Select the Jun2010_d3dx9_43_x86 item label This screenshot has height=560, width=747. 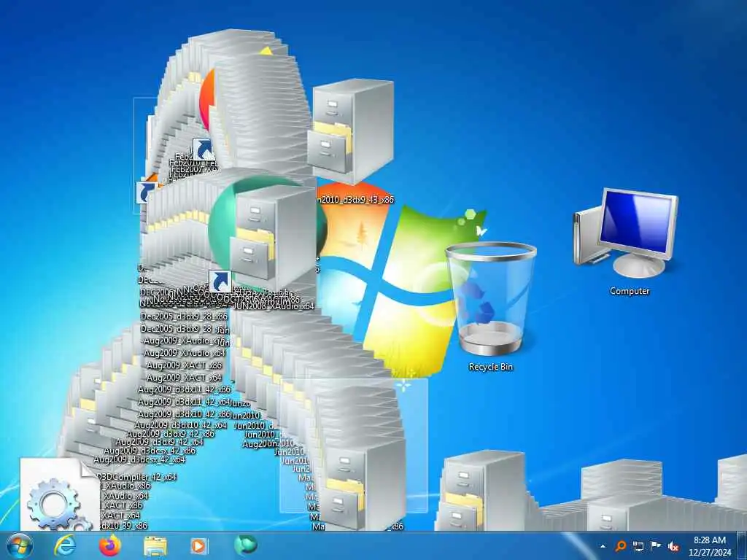click(x=355, y=200)
